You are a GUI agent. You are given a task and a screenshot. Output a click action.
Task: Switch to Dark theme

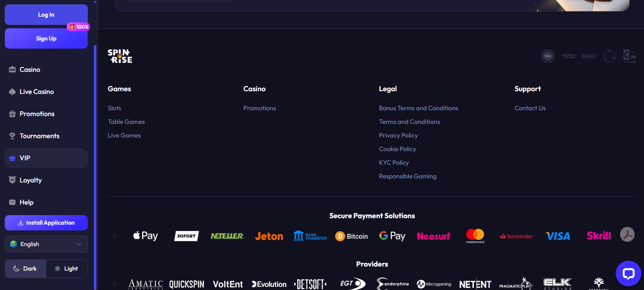coord(26,269)
